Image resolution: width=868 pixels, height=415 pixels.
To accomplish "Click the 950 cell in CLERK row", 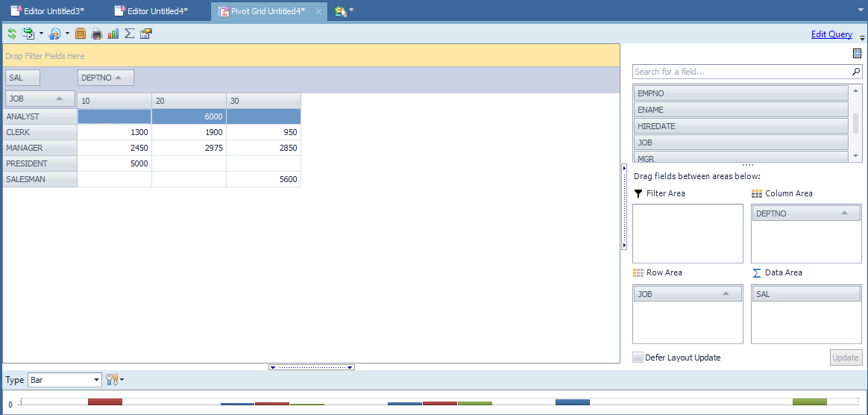I will click(264, 132).
